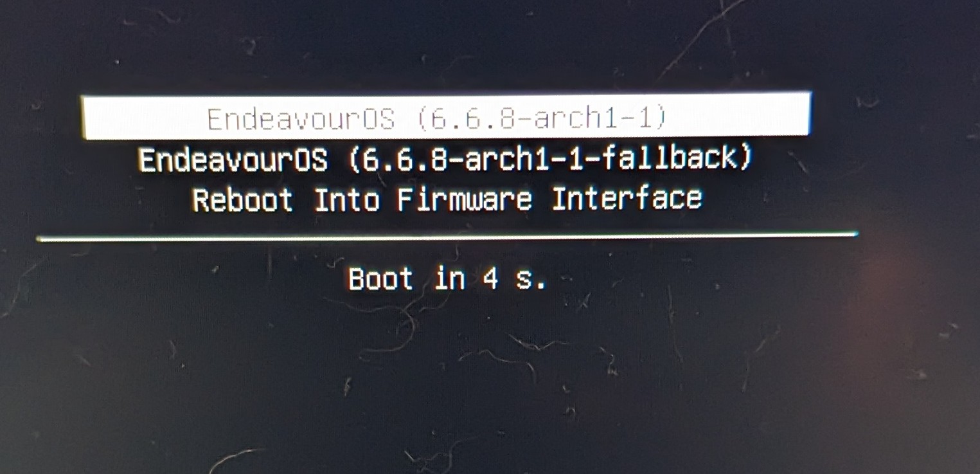Click the "s." seconds unit in the countdown

533,280
